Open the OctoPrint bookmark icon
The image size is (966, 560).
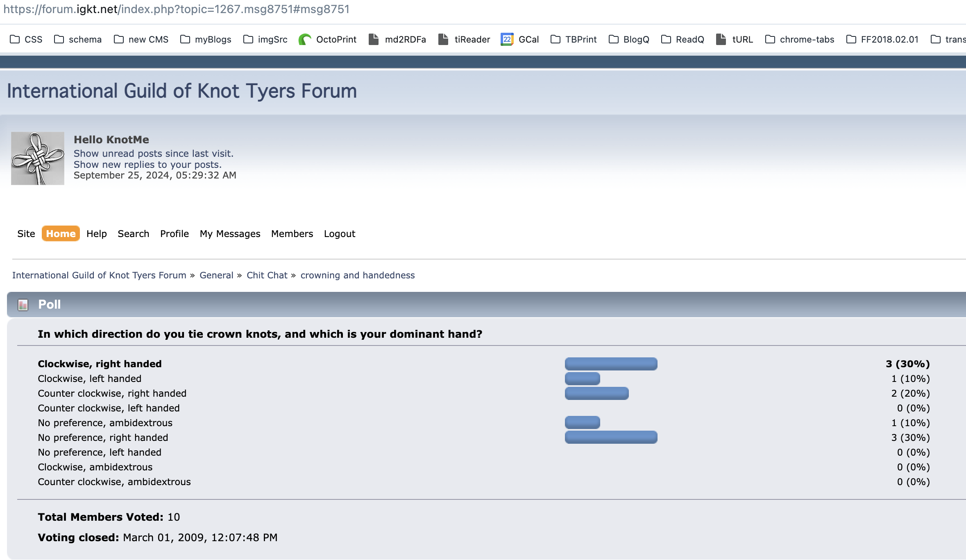tap(305, 39)
